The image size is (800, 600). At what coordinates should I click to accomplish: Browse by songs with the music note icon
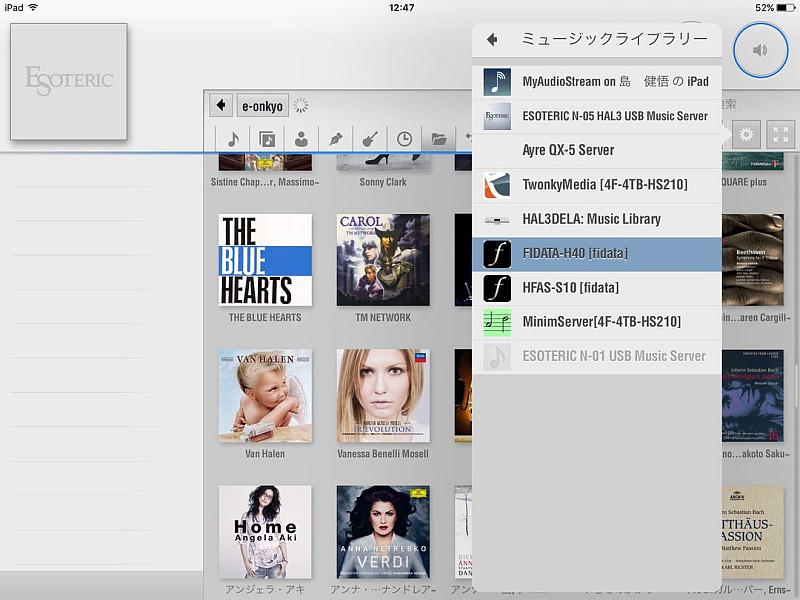233,139
